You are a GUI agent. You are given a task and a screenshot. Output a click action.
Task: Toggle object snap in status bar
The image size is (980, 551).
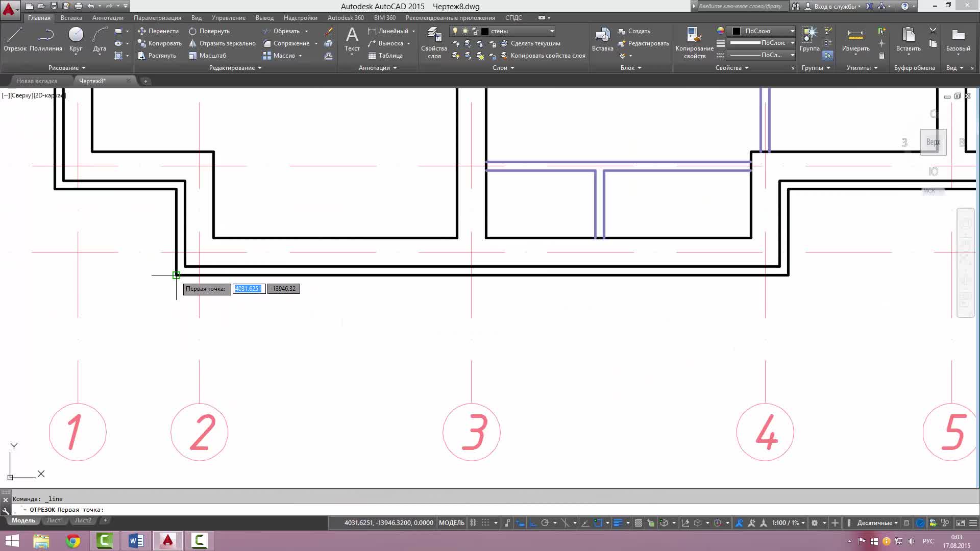[598, 523]
